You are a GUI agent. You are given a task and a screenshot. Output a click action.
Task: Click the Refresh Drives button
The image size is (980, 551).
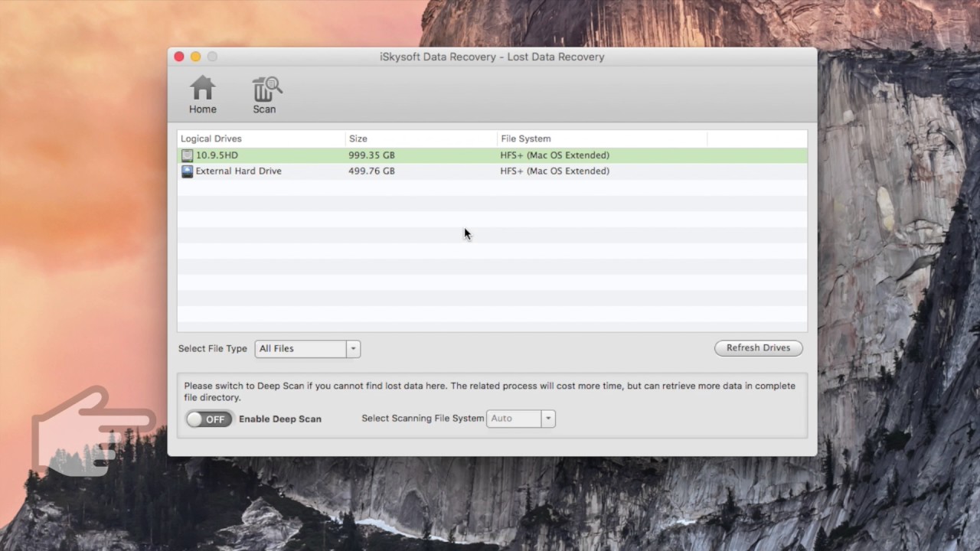[758, 348]
